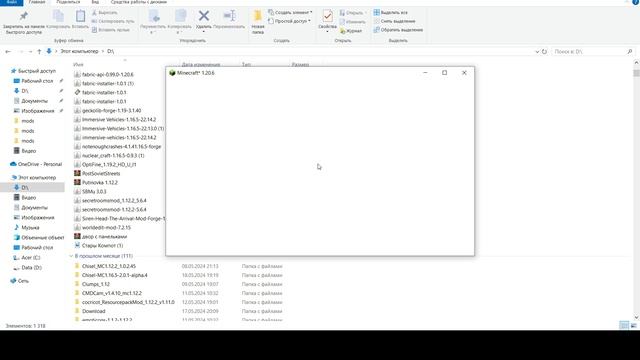Switch to the Главная ribbon tab
The height and width of the screenshot is (360, 640).
point(37,2)
